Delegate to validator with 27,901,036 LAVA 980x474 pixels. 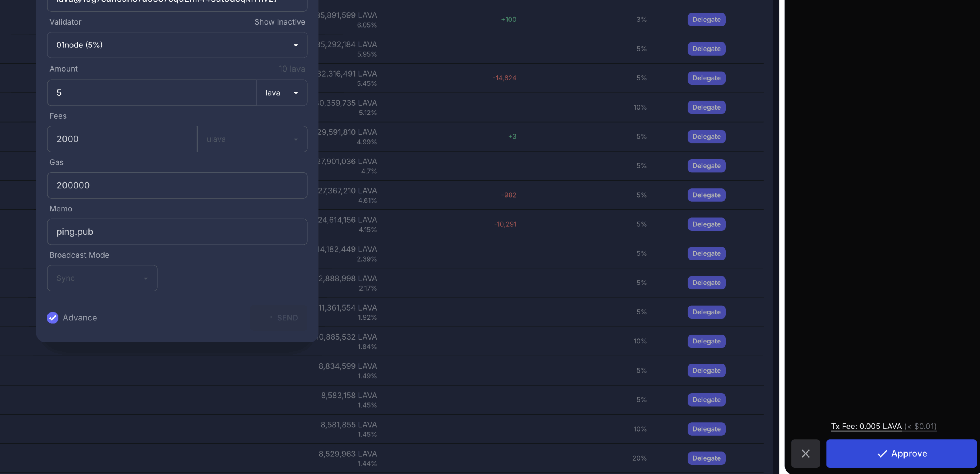point(706,166)
